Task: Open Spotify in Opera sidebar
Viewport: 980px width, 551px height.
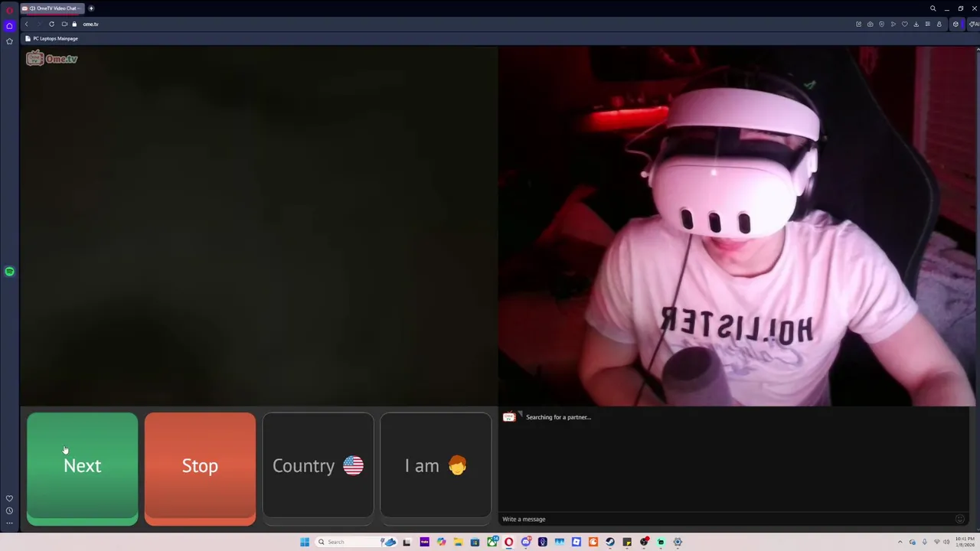Action: [9, 272]
